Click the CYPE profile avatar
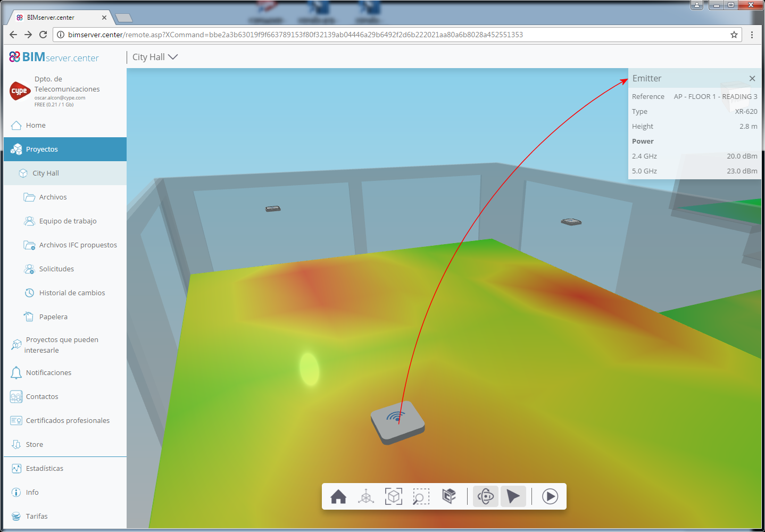 20,91
